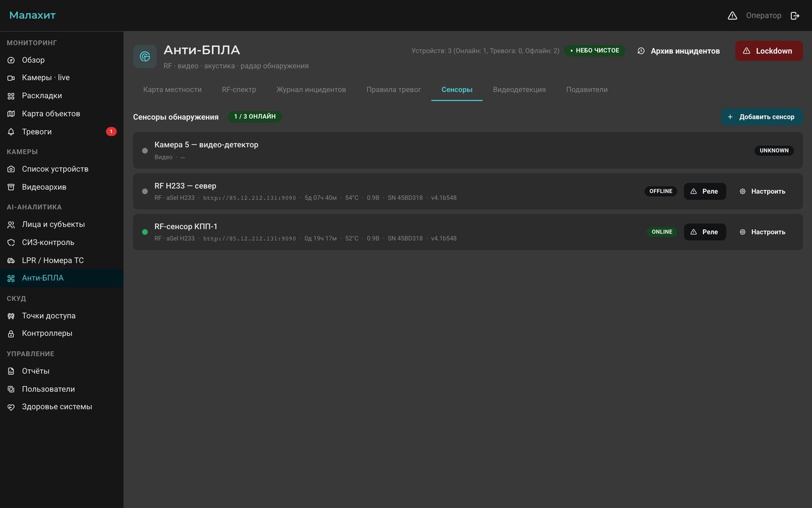
Task: Click the Добавить сенсор button
Action: point(761,117)
